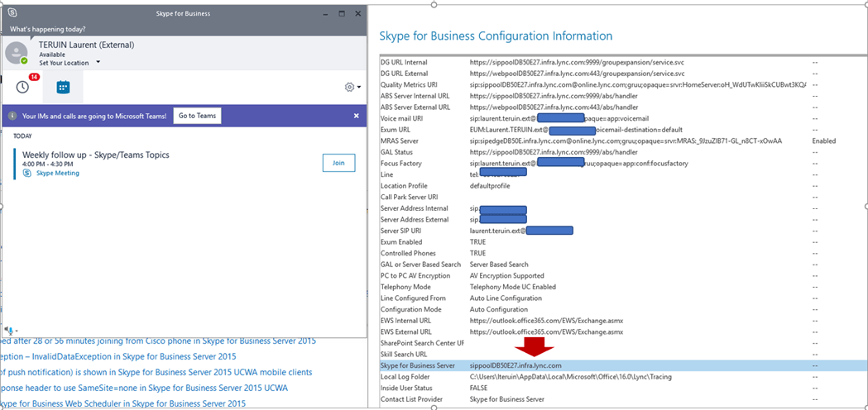The height and width of the screenshot is (410, 868).
Task: Open the Weekly follow up meeting entry
Action: 93,155
